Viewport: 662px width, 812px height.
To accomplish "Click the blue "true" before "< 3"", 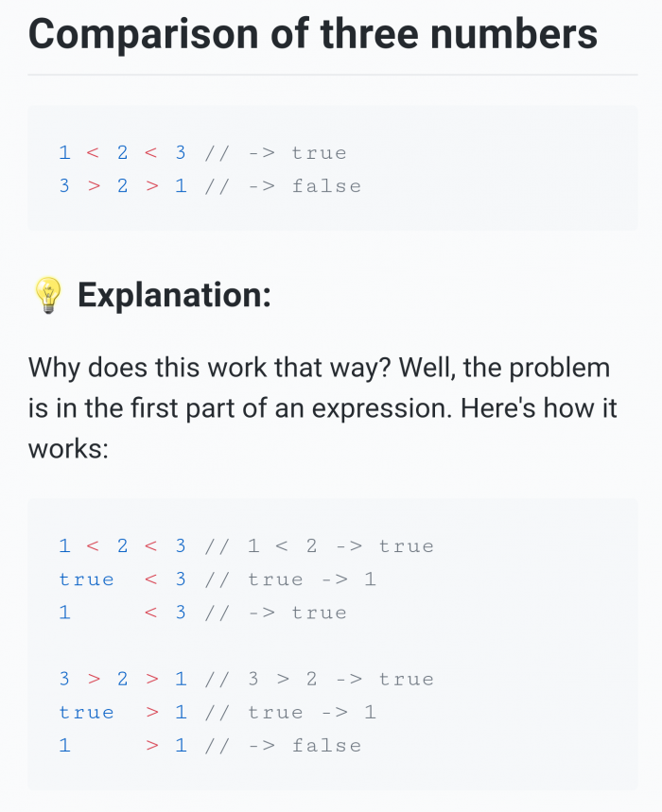I will point(86,579).
